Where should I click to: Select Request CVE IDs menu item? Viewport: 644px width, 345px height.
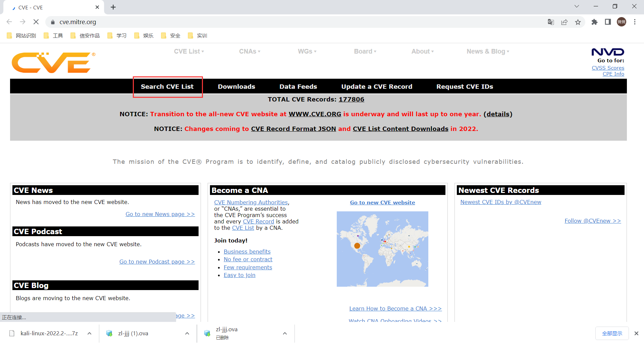point(465,87)
